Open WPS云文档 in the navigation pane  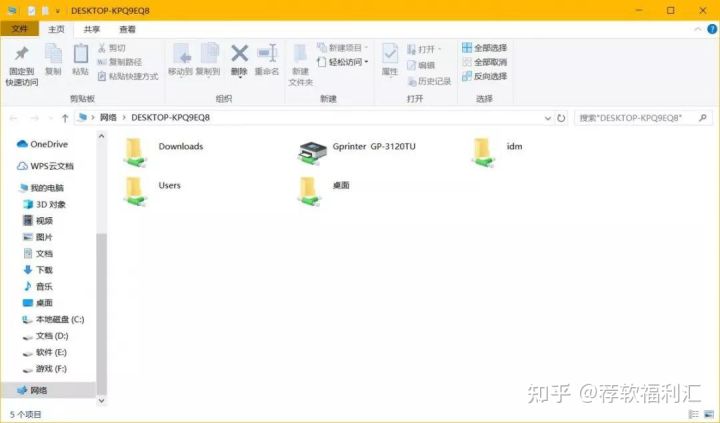[45, 166]
